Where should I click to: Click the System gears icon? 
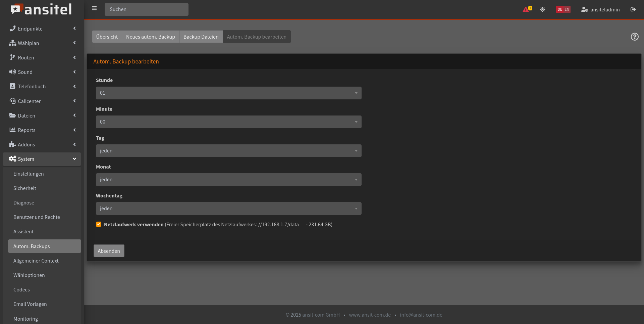[x=12, y=159]
